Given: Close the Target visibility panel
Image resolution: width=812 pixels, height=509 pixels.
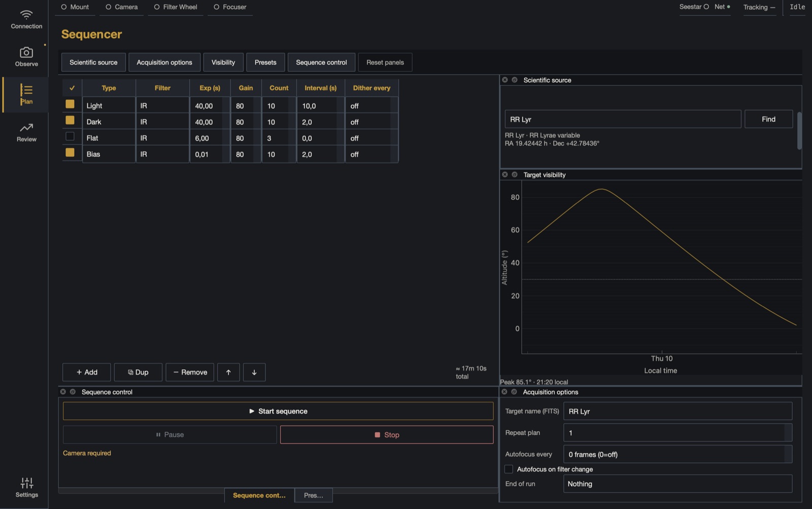Looking at the screenshot, I should (x=505, y=174).
